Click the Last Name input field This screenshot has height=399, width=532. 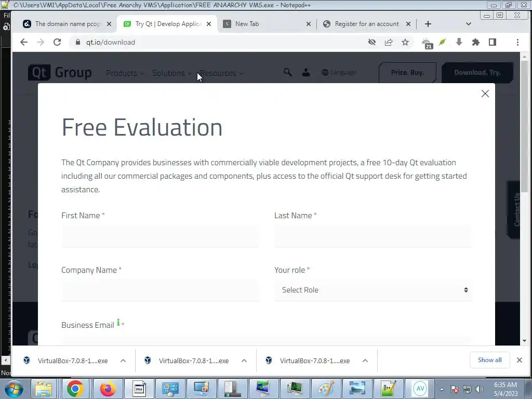[373, 236]
